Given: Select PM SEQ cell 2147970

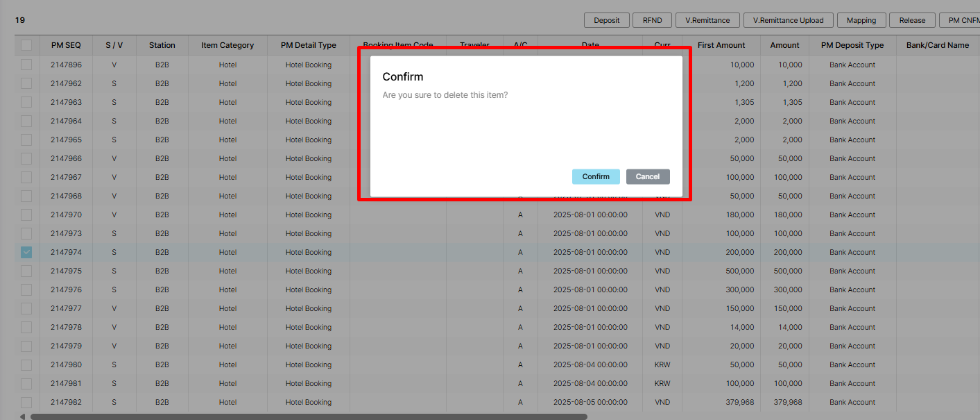Looking at the screenshot, I should coord(66,215).
